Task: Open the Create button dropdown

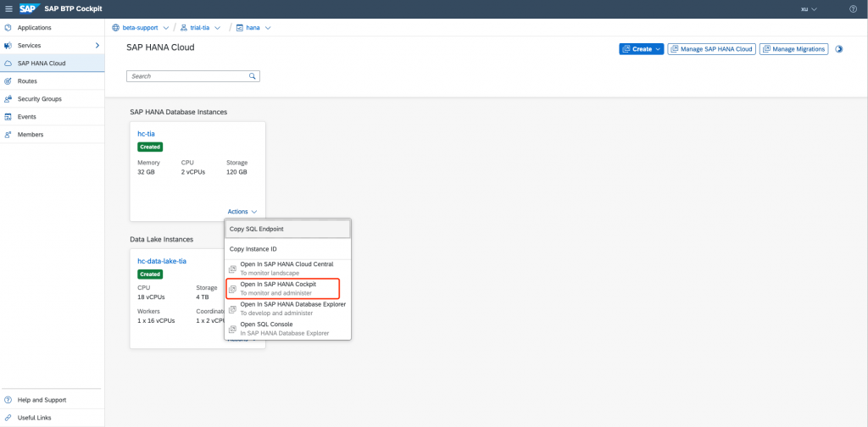Action: point(658,49)
